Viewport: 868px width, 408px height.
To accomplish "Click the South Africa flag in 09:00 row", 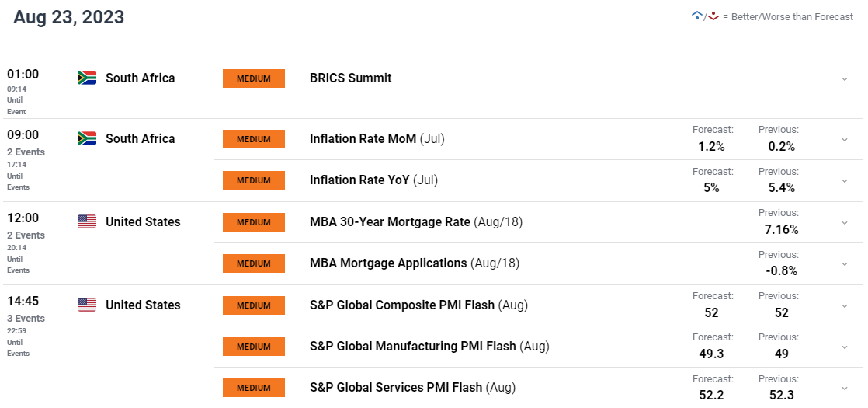I will (x=86, y=138).
